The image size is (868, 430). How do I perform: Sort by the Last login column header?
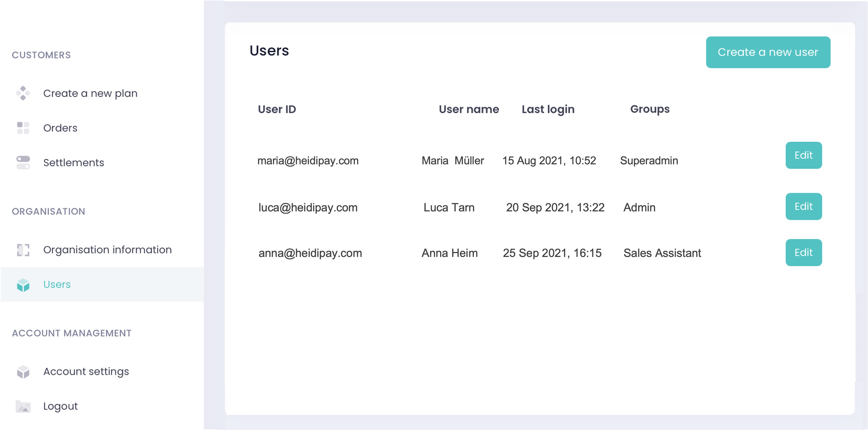pos(548,109)
